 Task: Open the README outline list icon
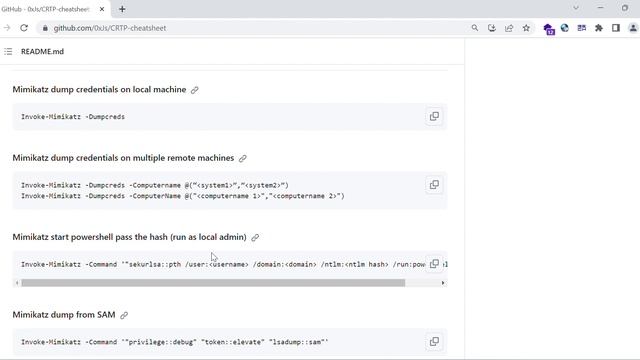pyautogui.click(x=8, y=51)
